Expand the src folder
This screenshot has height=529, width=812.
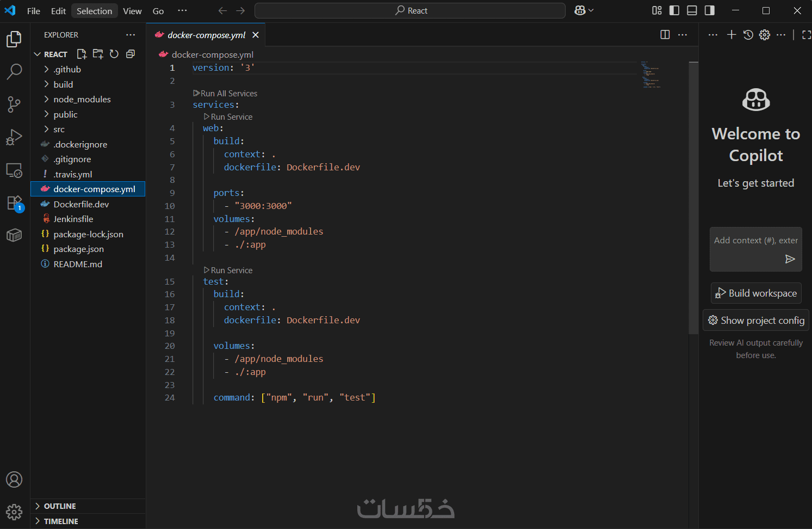coord(59,130)
